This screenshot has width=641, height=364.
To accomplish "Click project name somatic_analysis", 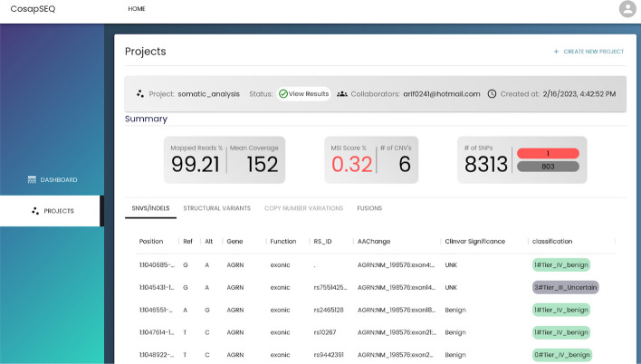I will tap(208, 94).
